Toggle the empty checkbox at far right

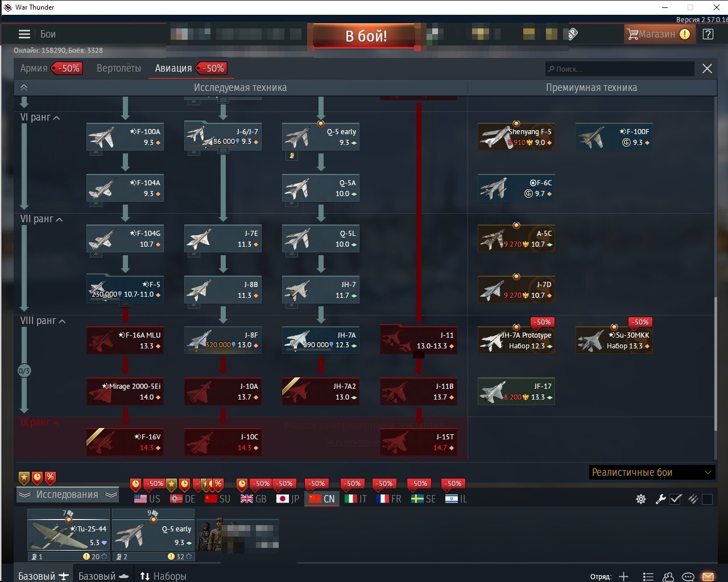tap(707, 499)
